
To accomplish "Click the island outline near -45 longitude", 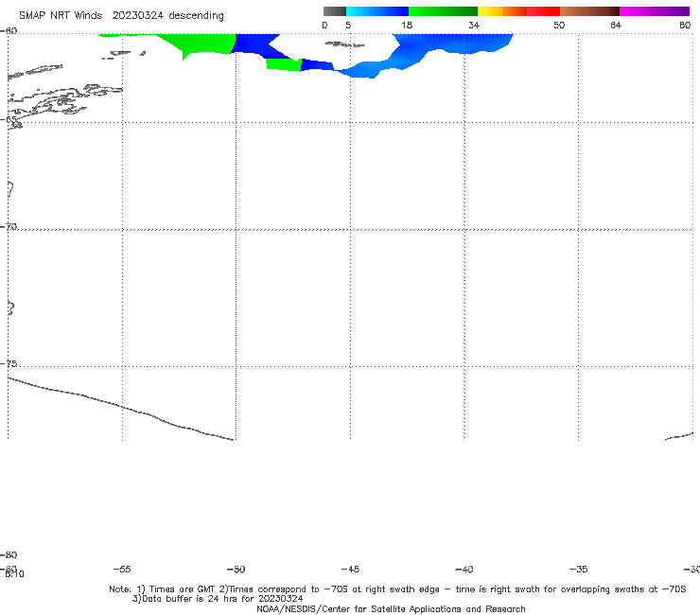I will (344, 44).
